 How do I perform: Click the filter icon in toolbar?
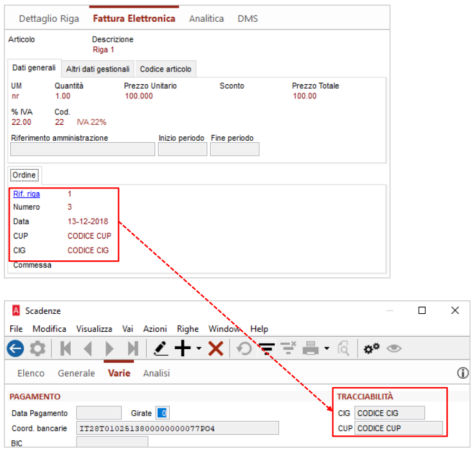click(x=266, y=349)
